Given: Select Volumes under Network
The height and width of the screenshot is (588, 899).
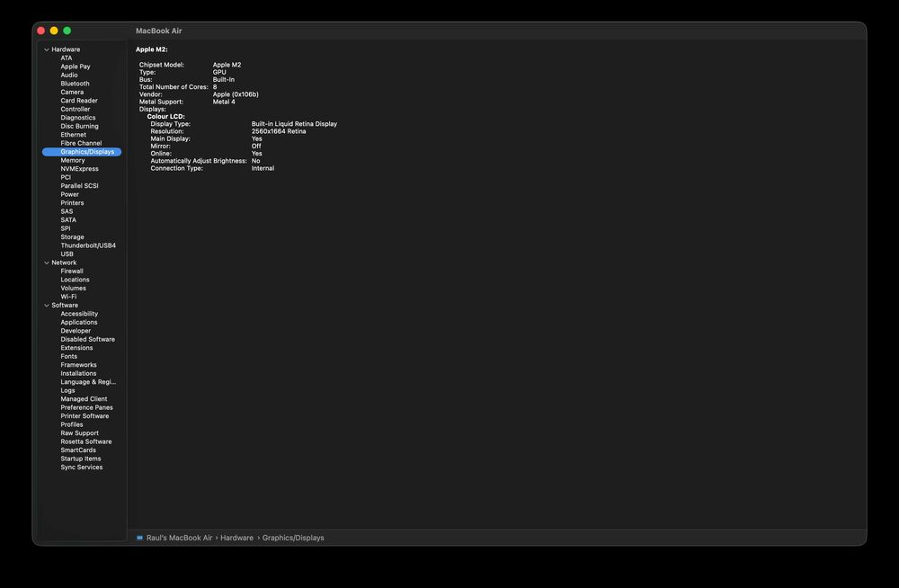Looking at the screenshot, I should [74, 288].
